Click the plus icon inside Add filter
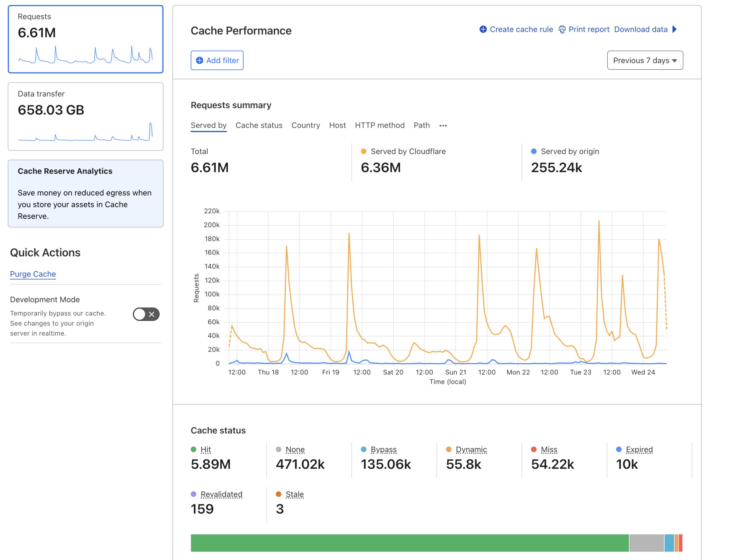The width and height of the screenshot is (754, 560). click(200, 60)
